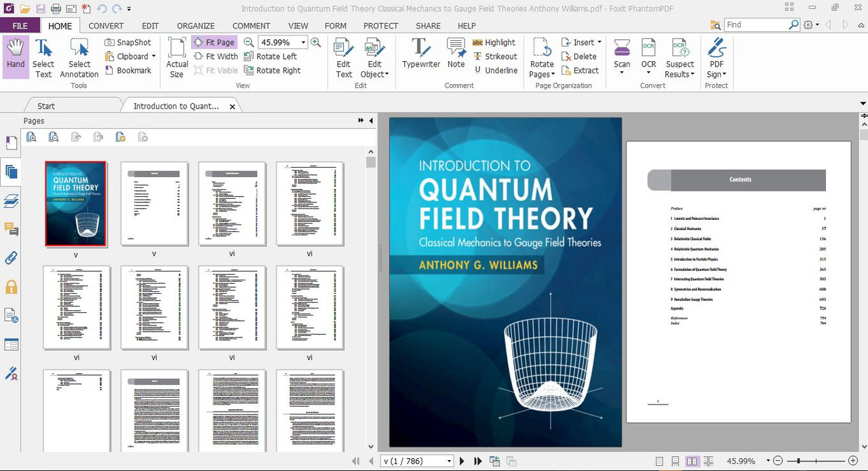Screen dimensions: 868x471
Task: Delete pages with the Delete tool
Action: click(579, 56)
